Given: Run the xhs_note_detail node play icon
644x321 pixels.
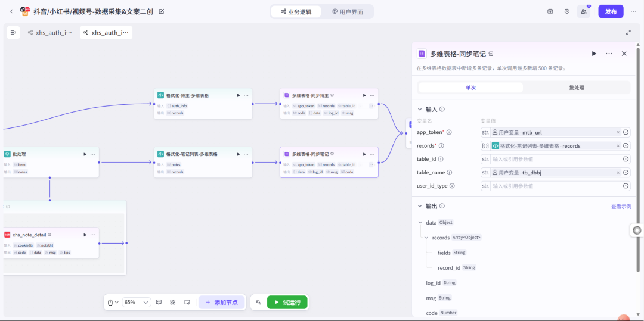Looking at the screenshot, I should click(85, 235).
